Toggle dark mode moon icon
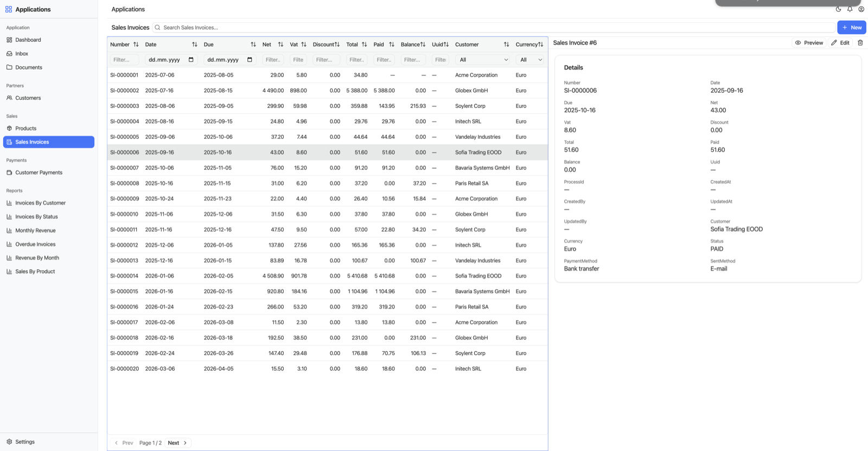Viewport: 868px width, 451px height. [x=838, y=9]
